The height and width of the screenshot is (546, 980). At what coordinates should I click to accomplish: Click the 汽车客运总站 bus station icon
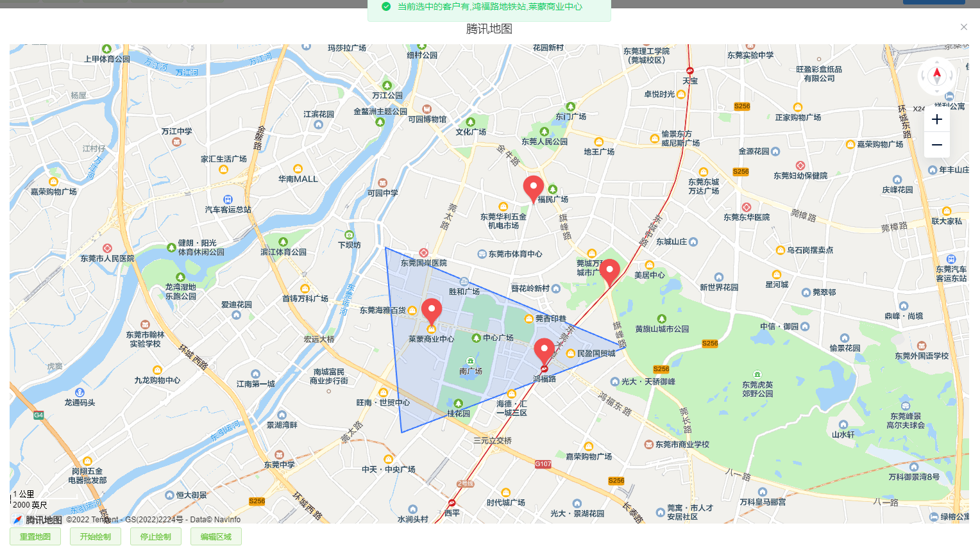tap(228, 200)
